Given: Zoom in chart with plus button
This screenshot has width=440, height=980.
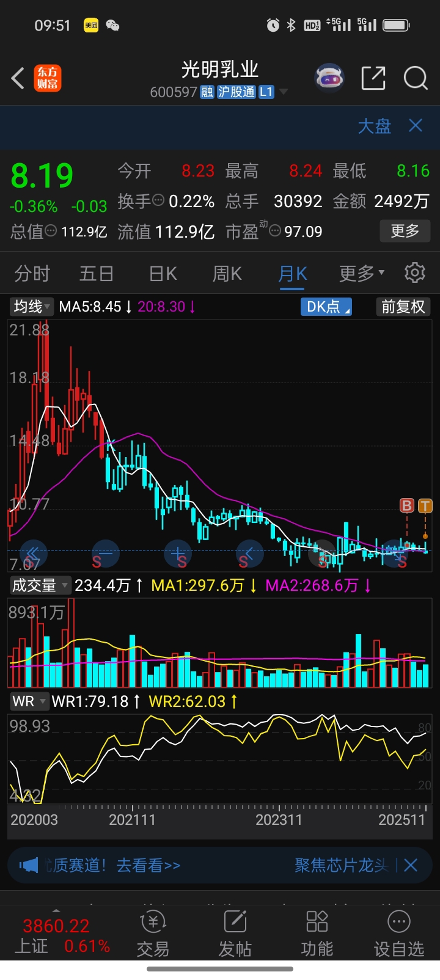Looking at the screenshot, I should point(178,554).
